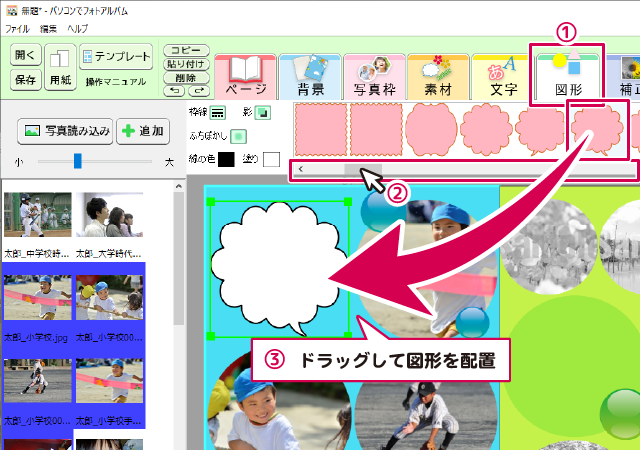This screenshot has width=642, height=450.
Task: Toggle the 枠線 border line icon
Action: 218,113
